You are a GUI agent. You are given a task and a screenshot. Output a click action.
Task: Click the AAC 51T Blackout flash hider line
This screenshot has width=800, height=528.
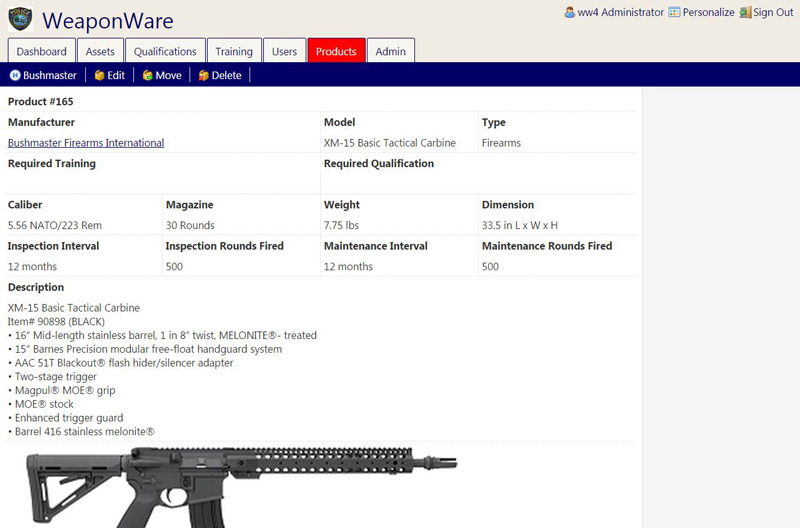pyautogui.click(x=120, y=363)
